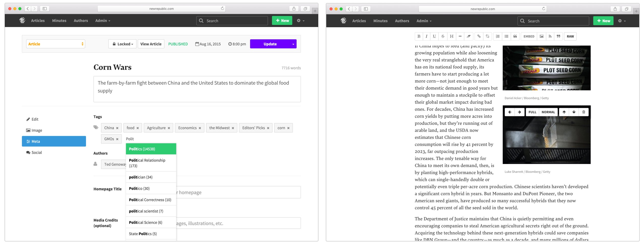Move the selected image down
Screen dimensions: 644x244
coord(574,112)
